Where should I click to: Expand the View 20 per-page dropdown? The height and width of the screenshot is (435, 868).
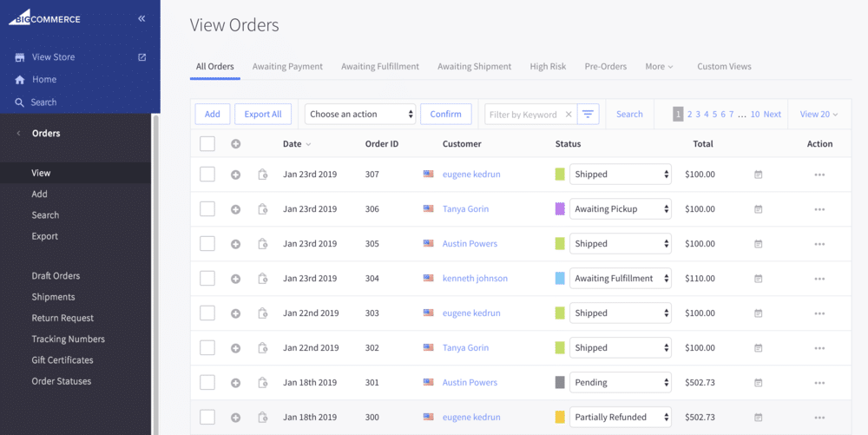pyautogui.click(x=819, y=114)
